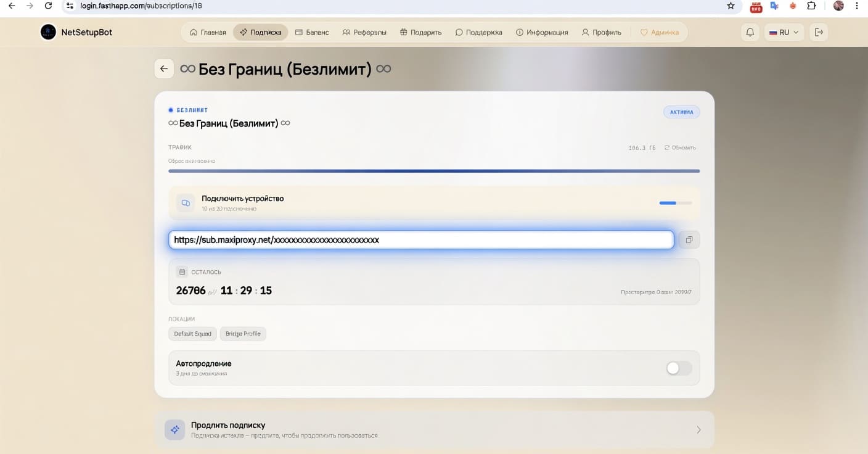
Task: Open the translate extension icon
Action: pyautogui.click(x=775, y=6)
